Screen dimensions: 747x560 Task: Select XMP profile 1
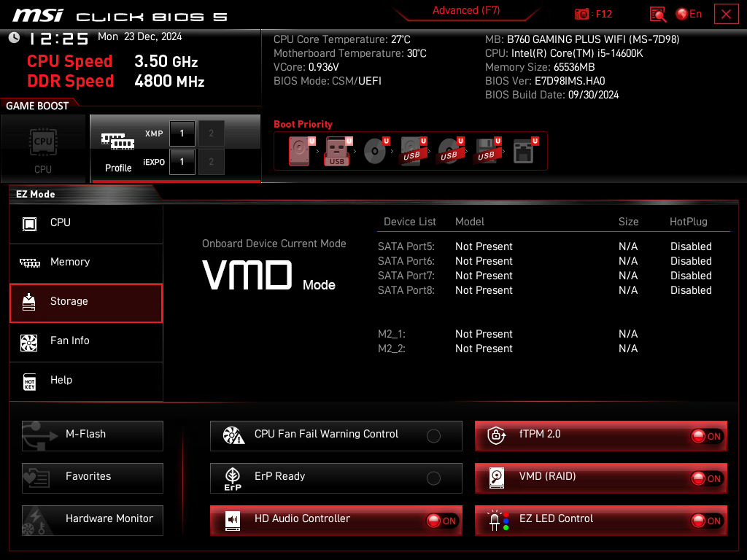[x=182, y=133]
